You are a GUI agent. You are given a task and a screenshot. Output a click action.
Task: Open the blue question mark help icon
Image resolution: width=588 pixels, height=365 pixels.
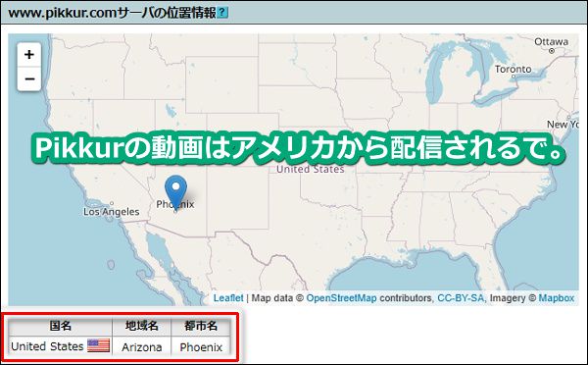coord(222,13)
